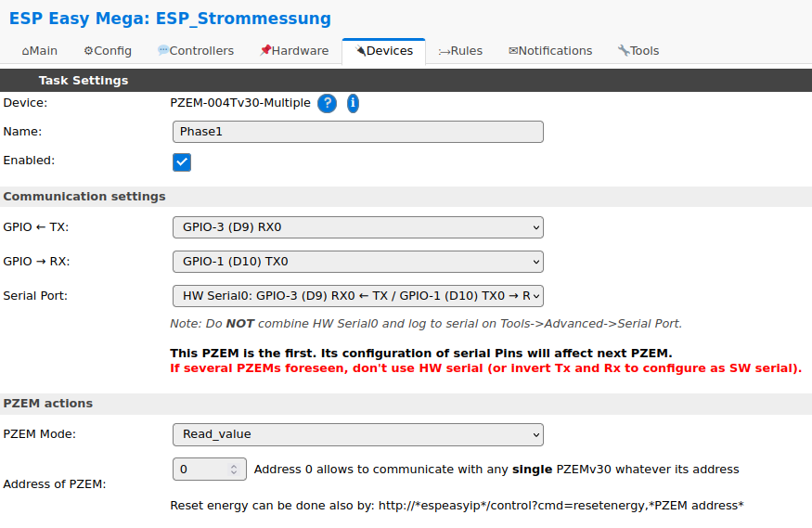Viewport: 812px width, 528px height.
Task: Click the ESP Easy Mega title link
Action: (170, 19)
